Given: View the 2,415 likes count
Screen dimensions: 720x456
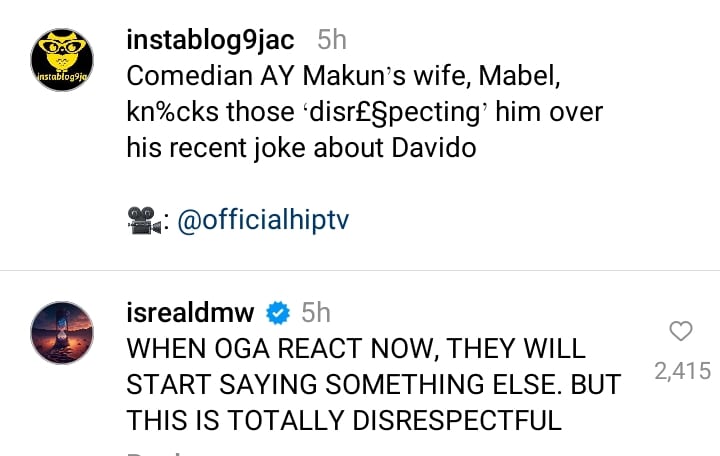Looking at the screenshot, I should [x=682, y=372].
